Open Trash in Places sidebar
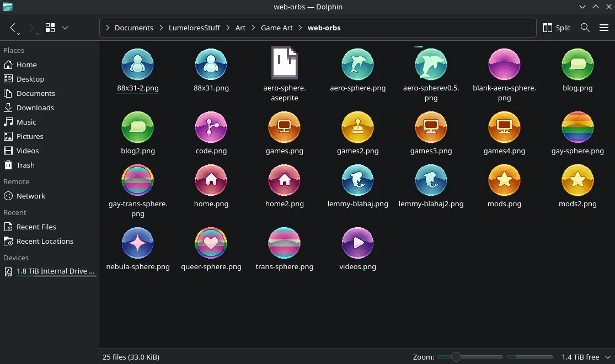Image resolution: width=615 pixels, height=364 pixels. point(49,165)
